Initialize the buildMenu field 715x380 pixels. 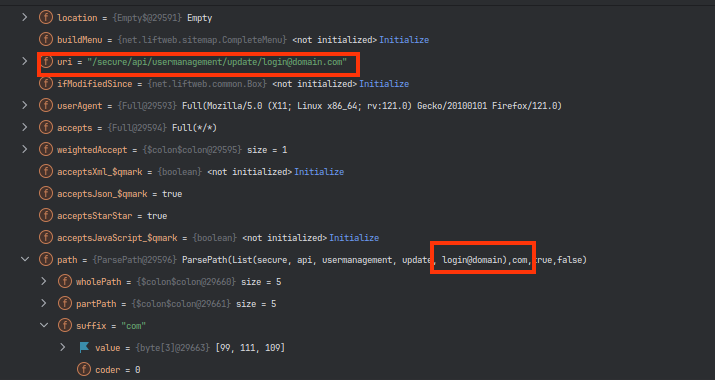(404, 40)
